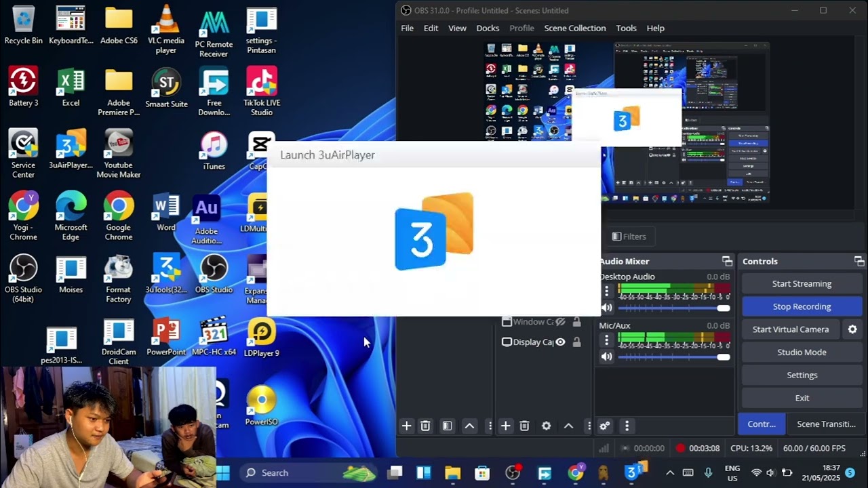Open the PowerISO desktop shortcut
Image resolution: width=868 pixels, height=488 pixels.
point(262,405)
